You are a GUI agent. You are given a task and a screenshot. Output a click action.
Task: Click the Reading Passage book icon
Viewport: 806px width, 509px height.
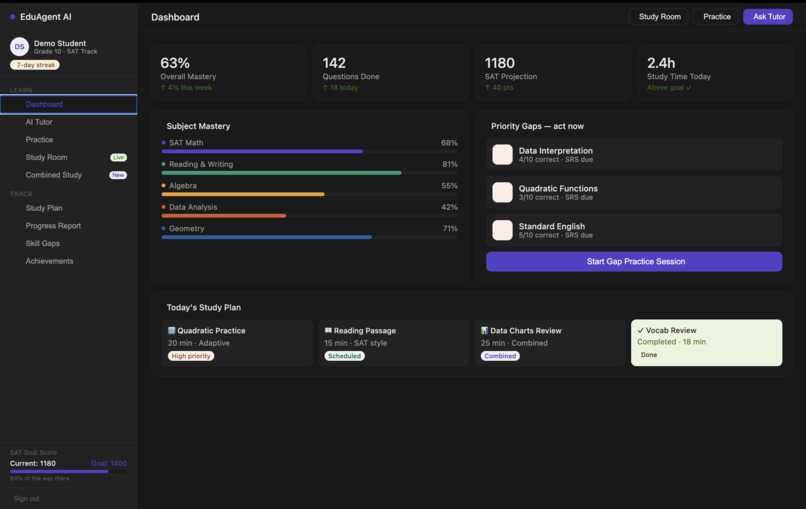tap(328, 331)
